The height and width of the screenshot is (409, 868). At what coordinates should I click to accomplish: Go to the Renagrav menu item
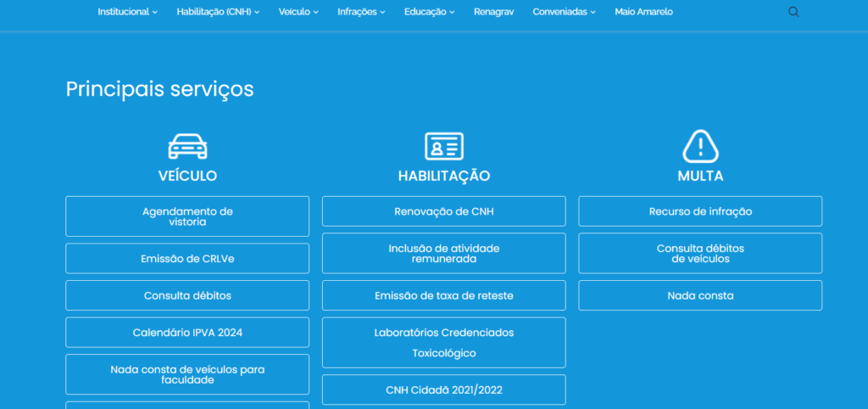coord(493,12)
